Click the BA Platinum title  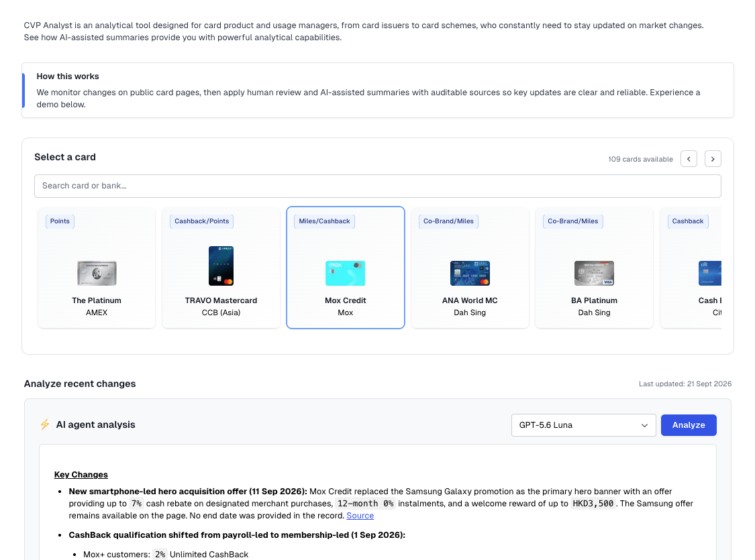click(594, 300)
